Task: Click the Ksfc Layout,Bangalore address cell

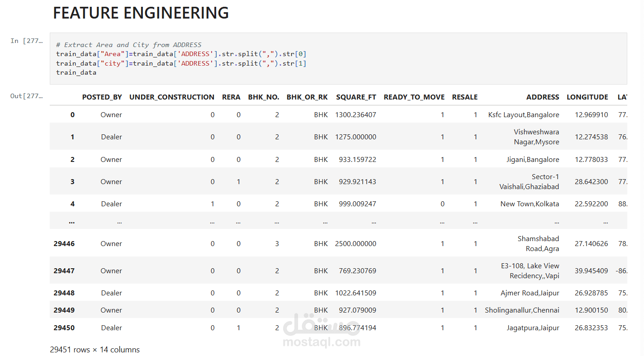Action: 523,115
